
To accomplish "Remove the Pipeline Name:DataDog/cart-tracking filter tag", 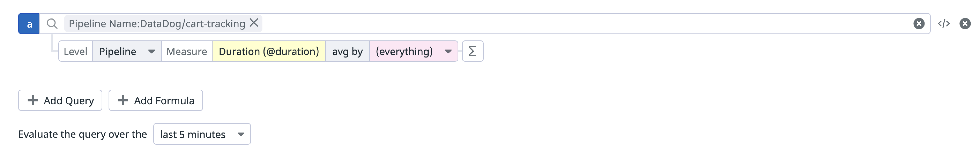I will pyautogui.click(x=254, y=23).
